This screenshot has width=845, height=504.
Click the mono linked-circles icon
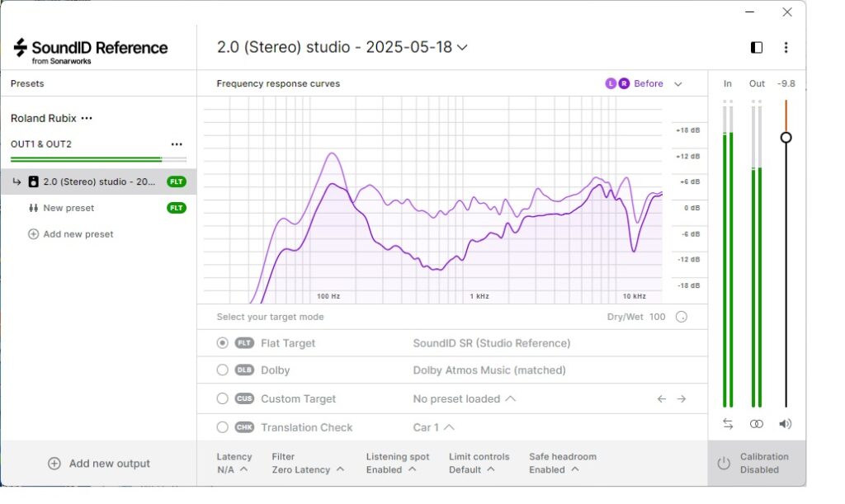pyautogui.click(x=757, y=423)
